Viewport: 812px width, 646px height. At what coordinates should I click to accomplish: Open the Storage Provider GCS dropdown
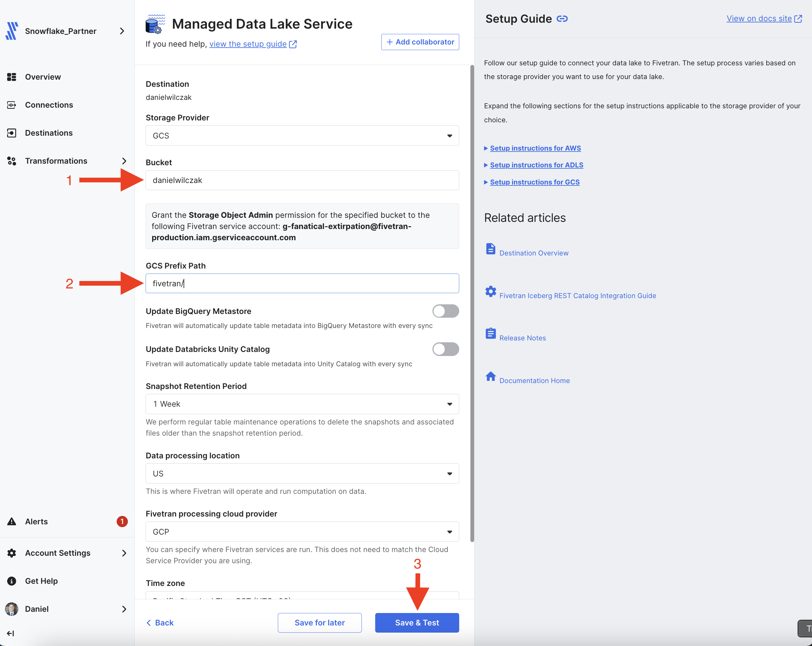(302, 136)
